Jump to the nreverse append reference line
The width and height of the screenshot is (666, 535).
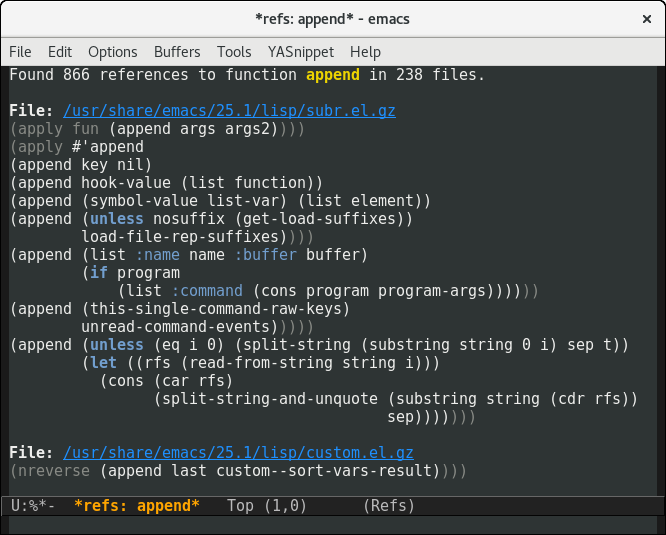click(237, 471)
